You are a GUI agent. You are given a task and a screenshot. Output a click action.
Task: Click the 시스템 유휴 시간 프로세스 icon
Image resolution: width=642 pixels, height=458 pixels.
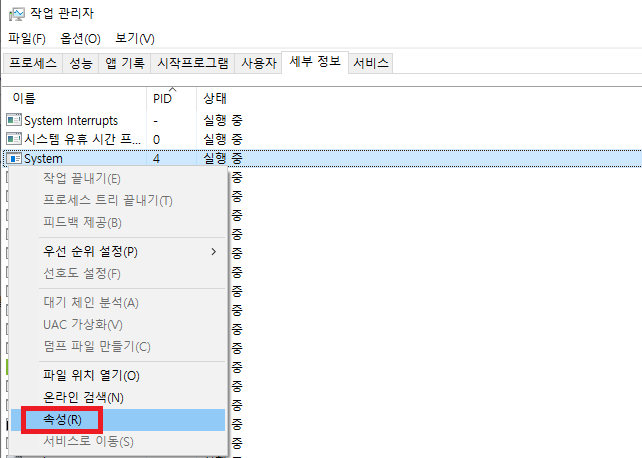pos(14,139)
